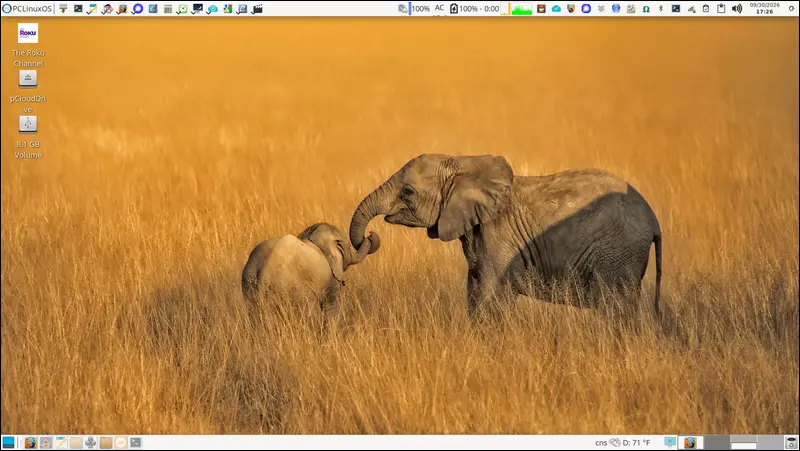
Task: Click the paint roller icon next to PCLinuxOS
Action: [x=63, y=9]
